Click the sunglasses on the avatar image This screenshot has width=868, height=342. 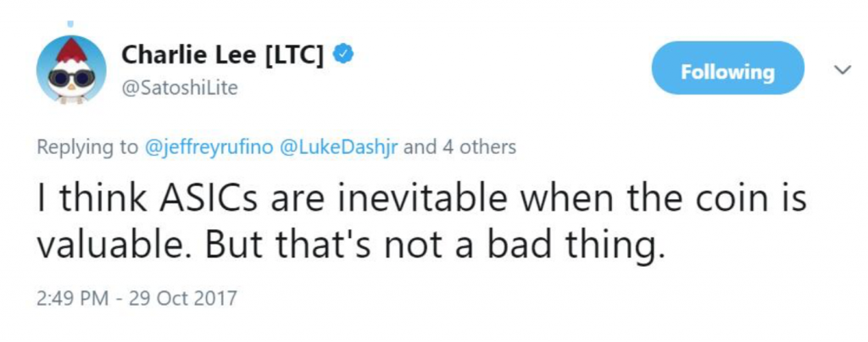tap(70, 79)
